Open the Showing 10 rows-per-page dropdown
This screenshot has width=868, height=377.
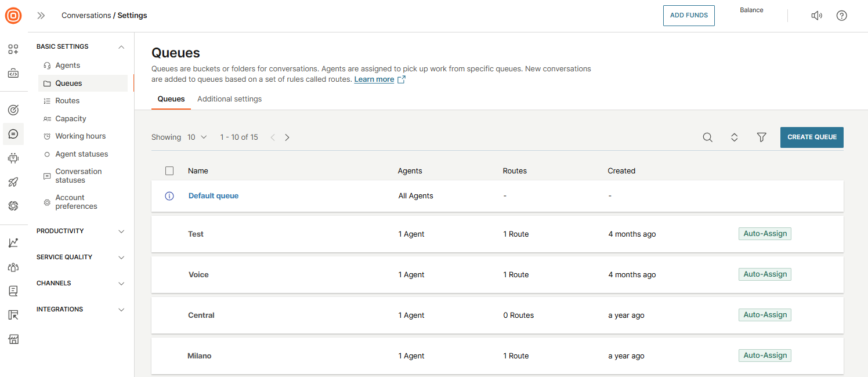[x=197, y=137]
